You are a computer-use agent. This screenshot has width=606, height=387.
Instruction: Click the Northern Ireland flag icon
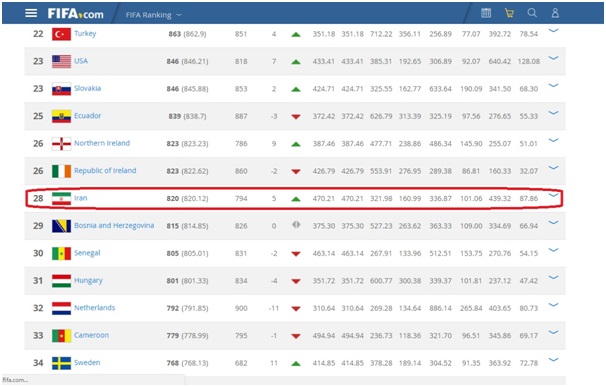pos(61,144)
